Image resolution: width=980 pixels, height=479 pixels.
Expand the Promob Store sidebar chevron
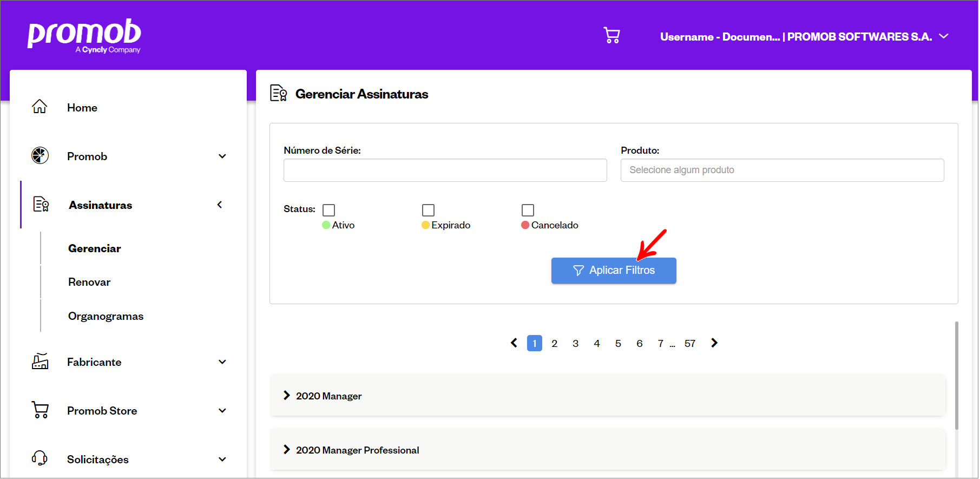(x=222, y=411)
